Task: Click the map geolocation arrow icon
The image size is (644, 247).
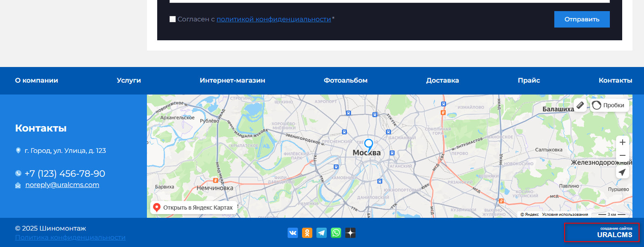Action: pos(623,172)
